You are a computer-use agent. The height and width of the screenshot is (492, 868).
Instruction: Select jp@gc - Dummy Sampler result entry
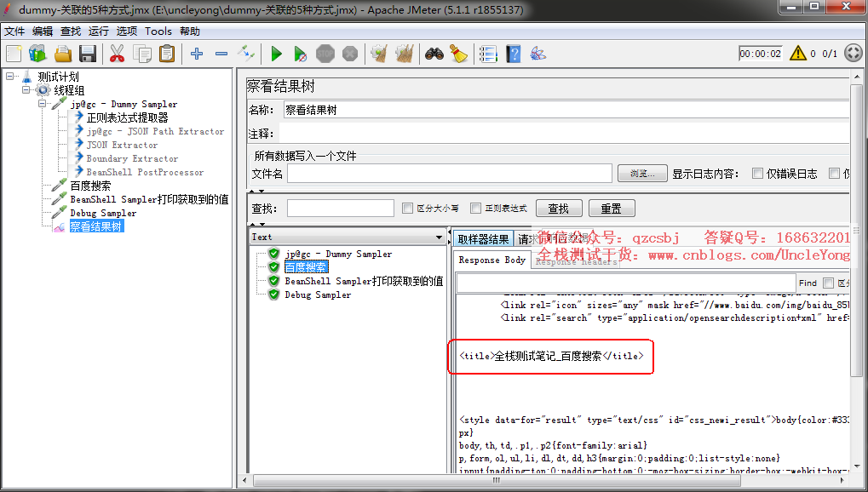(338, 254)
